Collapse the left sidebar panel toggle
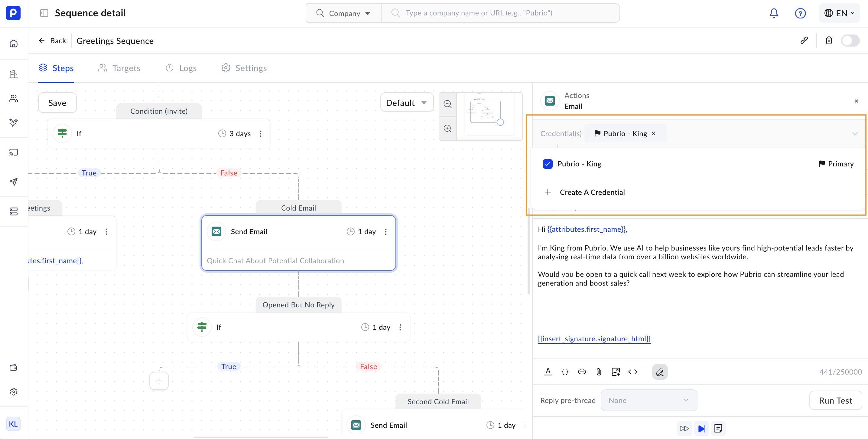This screenshot has width=868, height=439. click(44, 13)
